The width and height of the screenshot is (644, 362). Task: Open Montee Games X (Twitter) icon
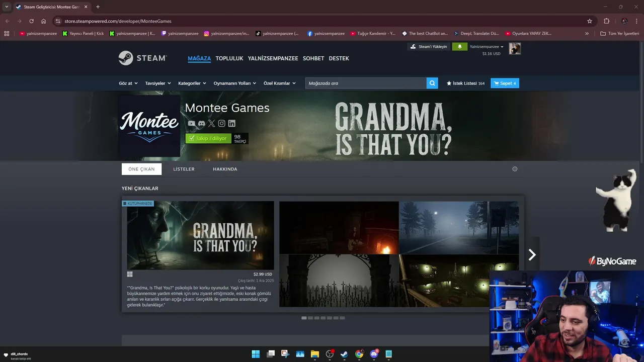pyautogui.click(x=212, y=123)
